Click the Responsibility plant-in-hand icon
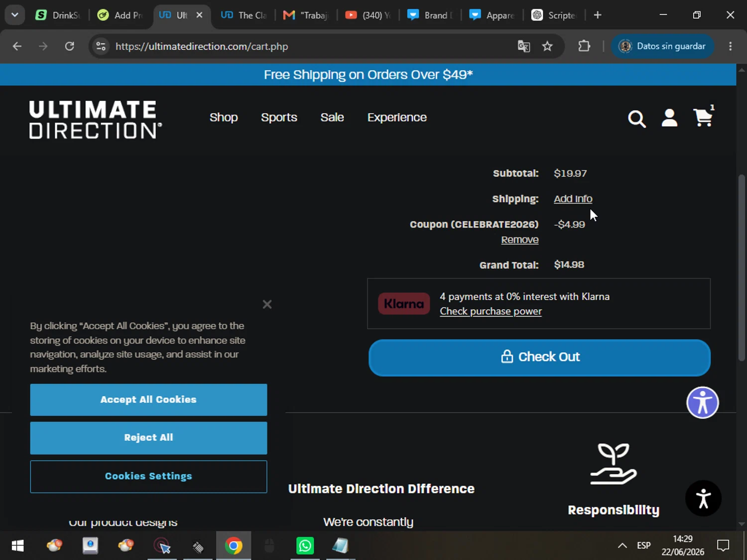Image resolution: width=747 pixels, height=560 pixels. pyautogui.click(x=614, y=463)
